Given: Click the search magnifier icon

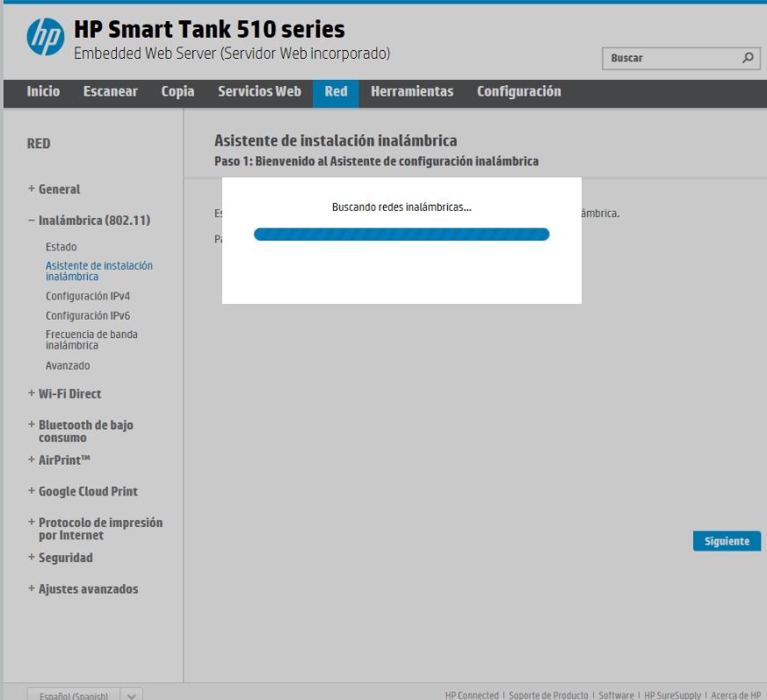Looking at the screenshot, I should 748,58.
